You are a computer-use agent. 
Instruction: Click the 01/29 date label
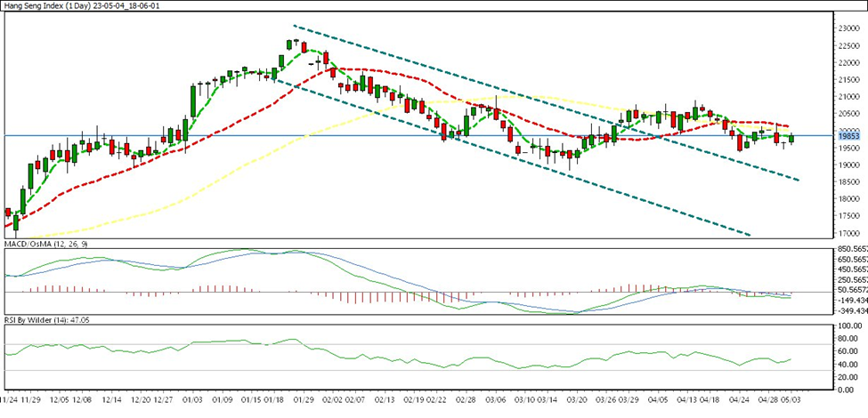(304, 398)
